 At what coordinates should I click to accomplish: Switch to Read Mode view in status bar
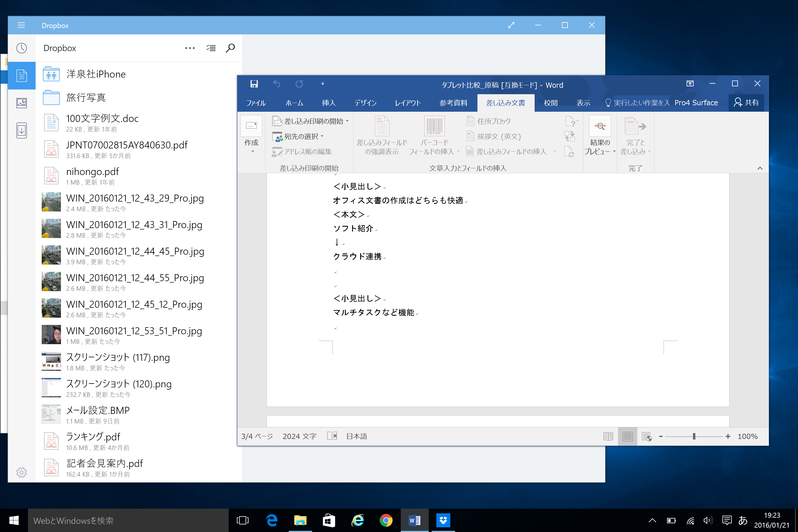[608, 436]
